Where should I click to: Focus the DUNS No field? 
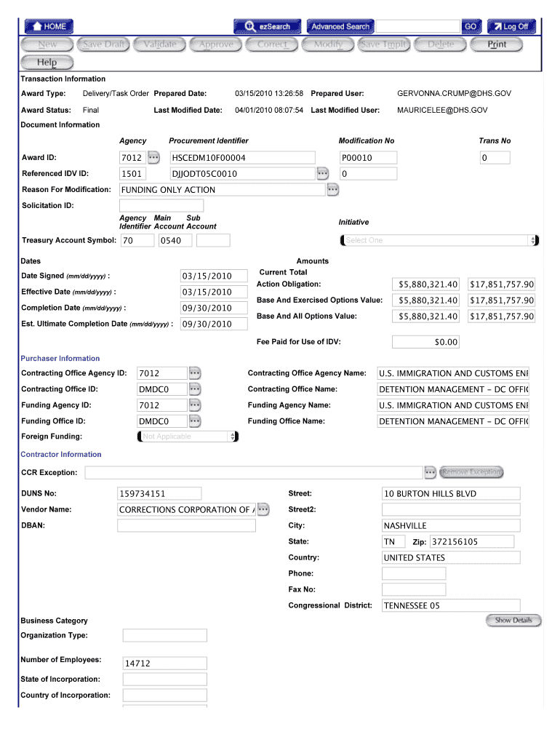tap(185, 494)
